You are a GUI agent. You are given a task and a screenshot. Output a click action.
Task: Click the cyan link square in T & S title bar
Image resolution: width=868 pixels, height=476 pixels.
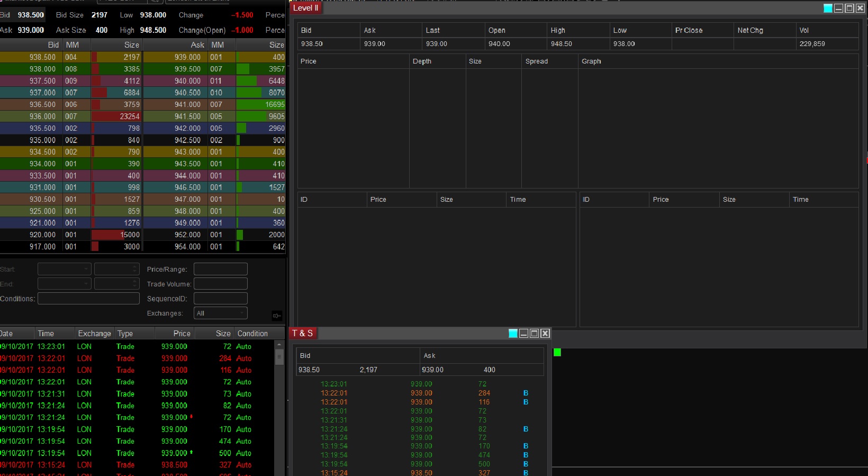click(513, 333)
